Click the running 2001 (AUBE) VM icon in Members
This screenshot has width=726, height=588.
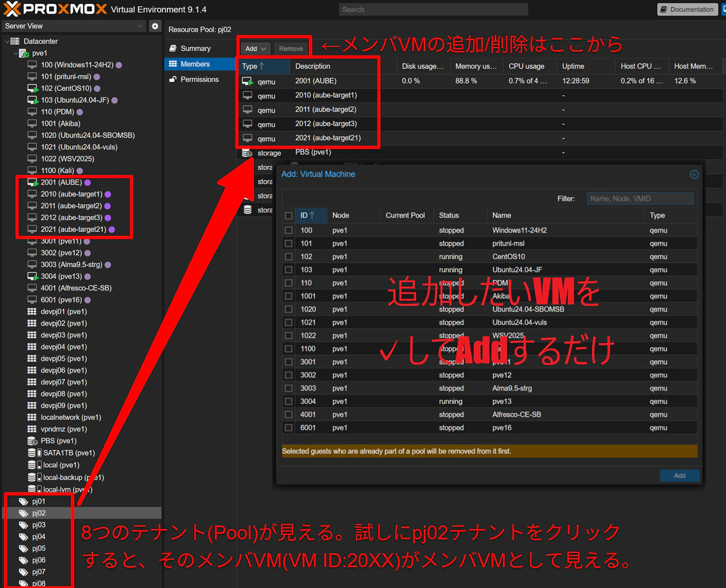point(247,81)
